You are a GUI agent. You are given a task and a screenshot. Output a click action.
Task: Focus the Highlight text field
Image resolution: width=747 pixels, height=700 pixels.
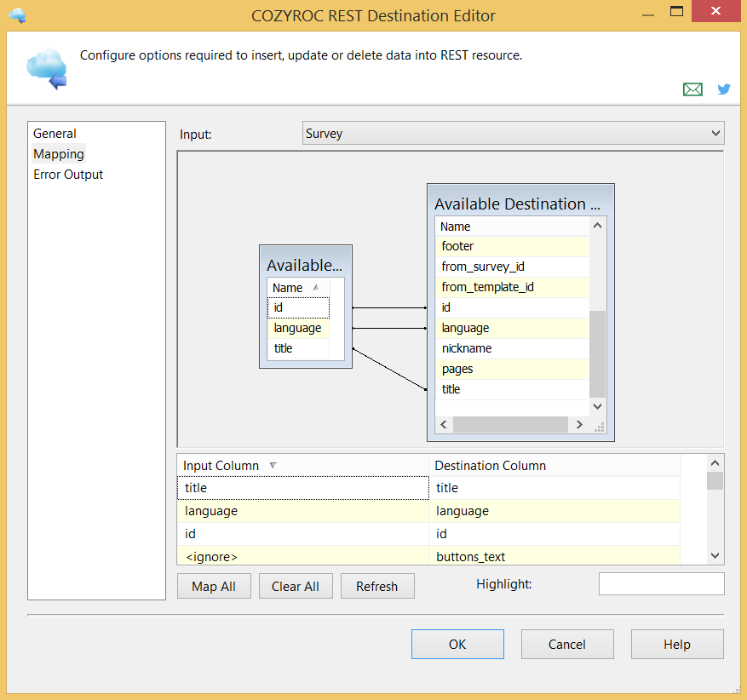pyautogui.click(x=661, y=584)
